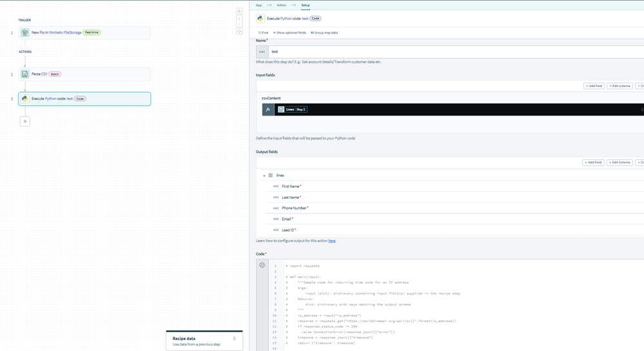
Task: Click Add field under Input fields
Action: tap(594, 86)
